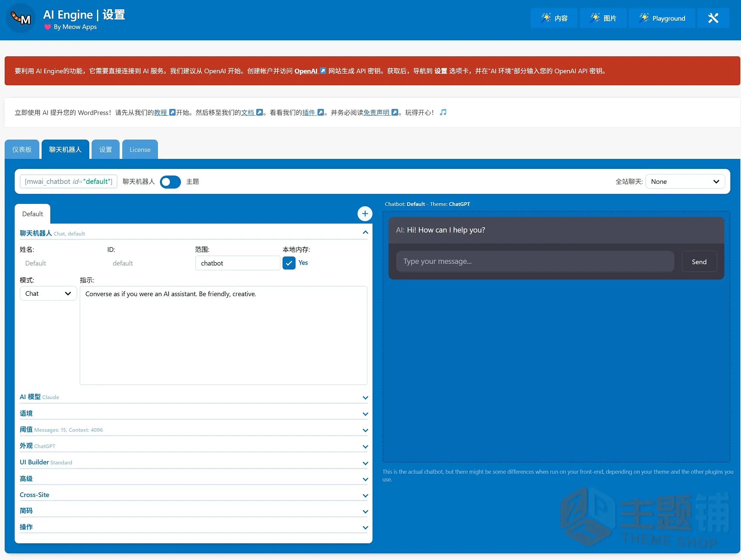741x560 pixels.
Task: Expand the UI Builder section
Action: (x=194, y=462)
